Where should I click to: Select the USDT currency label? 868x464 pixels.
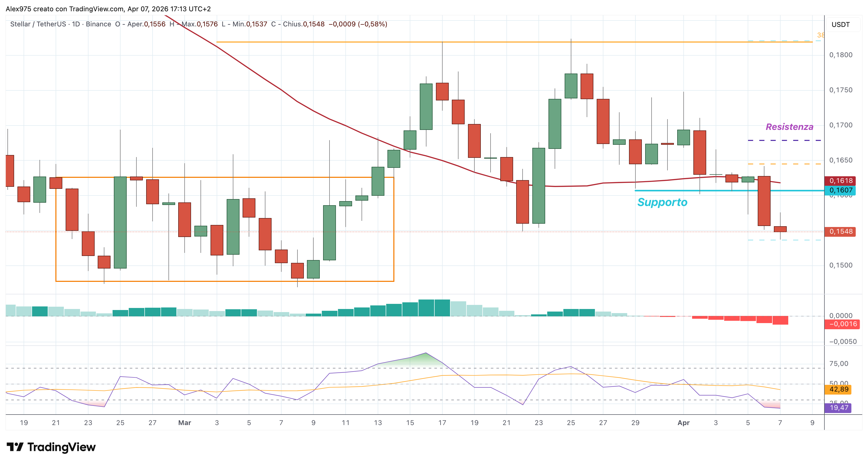pos(840,25)
